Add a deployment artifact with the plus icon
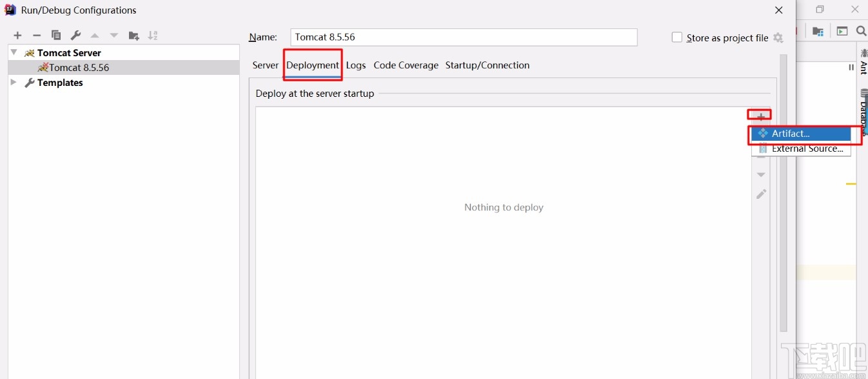This screenshot has height=379, width=868. [x=761, y=115]
